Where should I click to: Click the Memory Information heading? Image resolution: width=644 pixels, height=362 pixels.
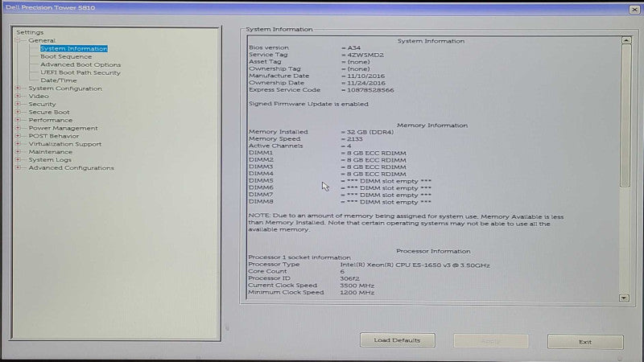pos(432,125)
